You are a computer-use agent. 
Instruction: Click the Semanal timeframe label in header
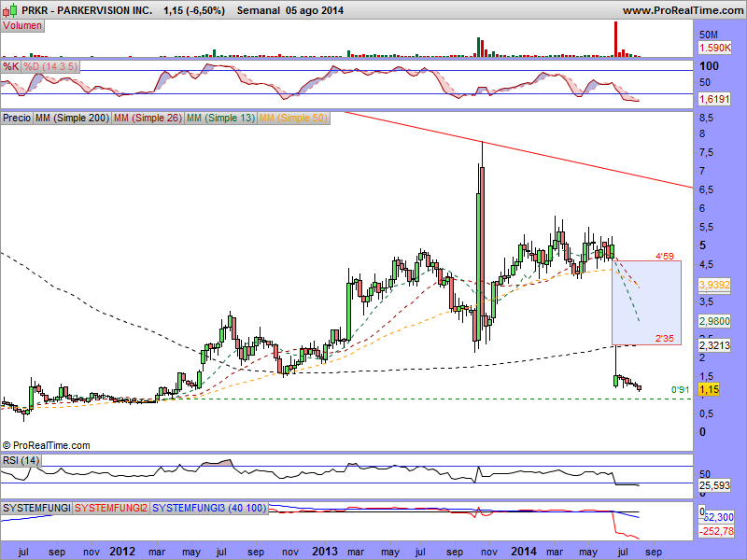tap(258, 10)
